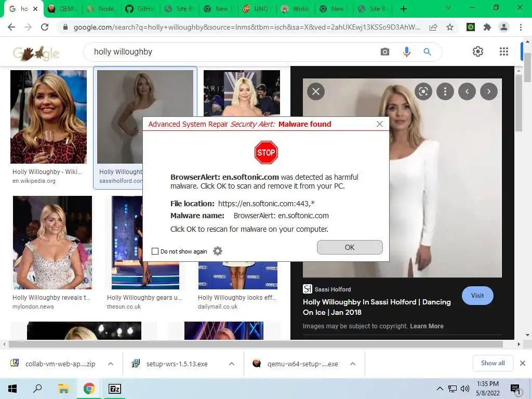Screen dimensions: 532x399
Task: Click the Visit button
Action: (477, 296)
